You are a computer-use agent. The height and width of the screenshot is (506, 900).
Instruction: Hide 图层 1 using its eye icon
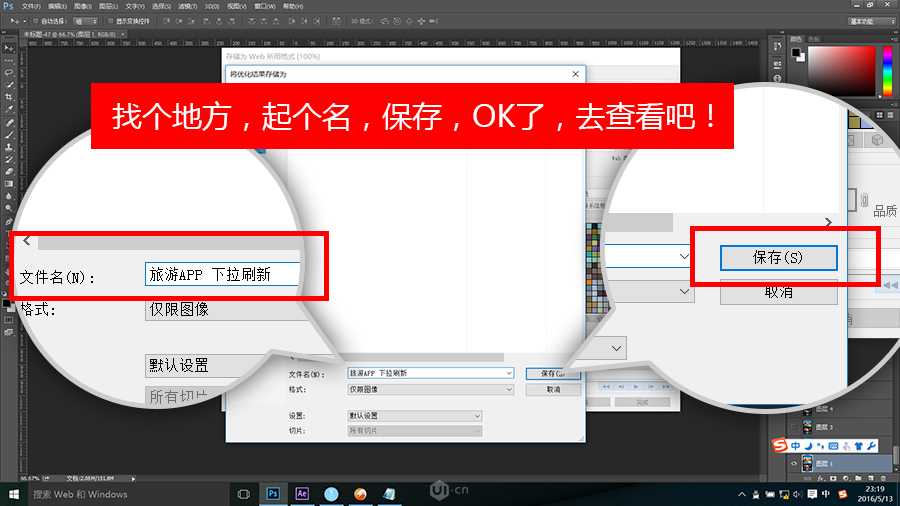pyautogui.click(x=796, y=464)
